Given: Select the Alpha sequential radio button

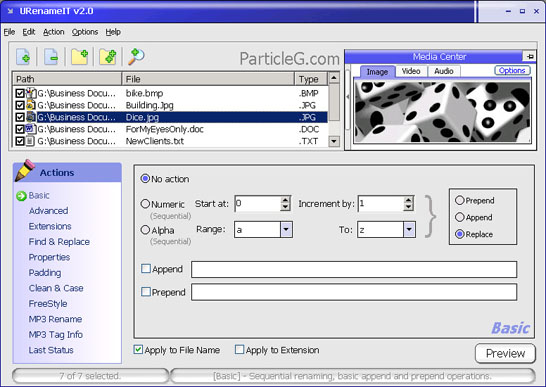Looking at the screenshot, I should coord(145,230).
